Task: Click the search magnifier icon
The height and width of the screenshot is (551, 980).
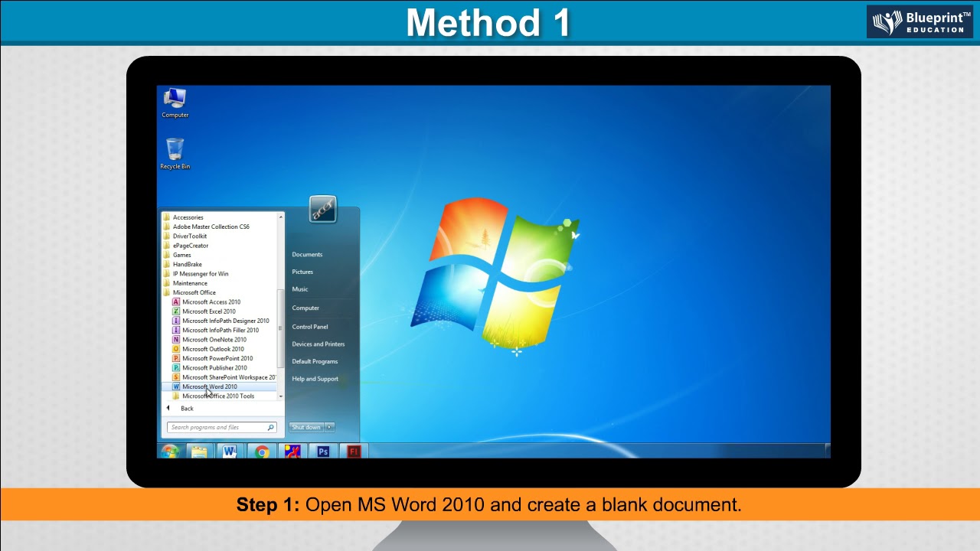Action: pyautogui.click(x=270, y=427)
